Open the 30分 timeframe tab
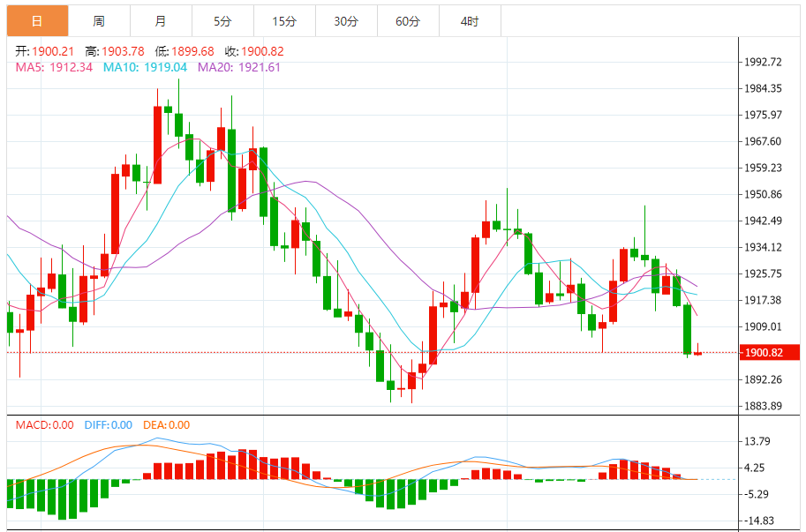 [x=346, y=21]
